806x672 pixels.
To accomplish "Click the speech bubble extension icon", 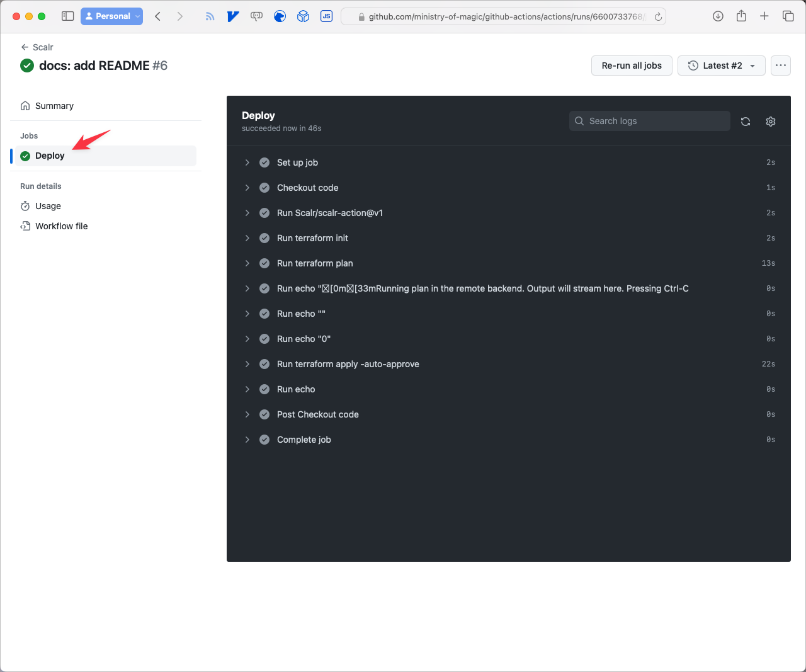I will click(x=256, y=16).
